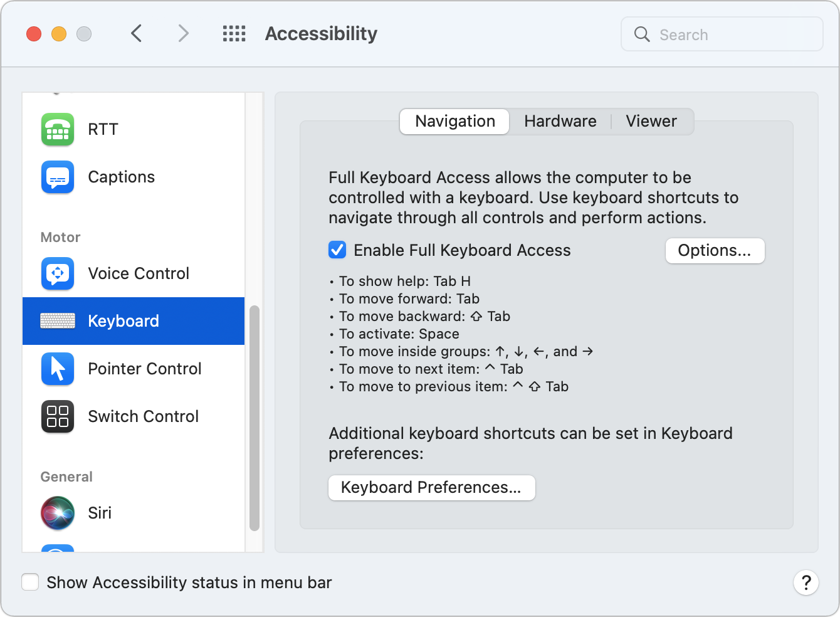Open Siri accessibility settings
This screenshot has height=617, width=840.
tap(57, 513)
